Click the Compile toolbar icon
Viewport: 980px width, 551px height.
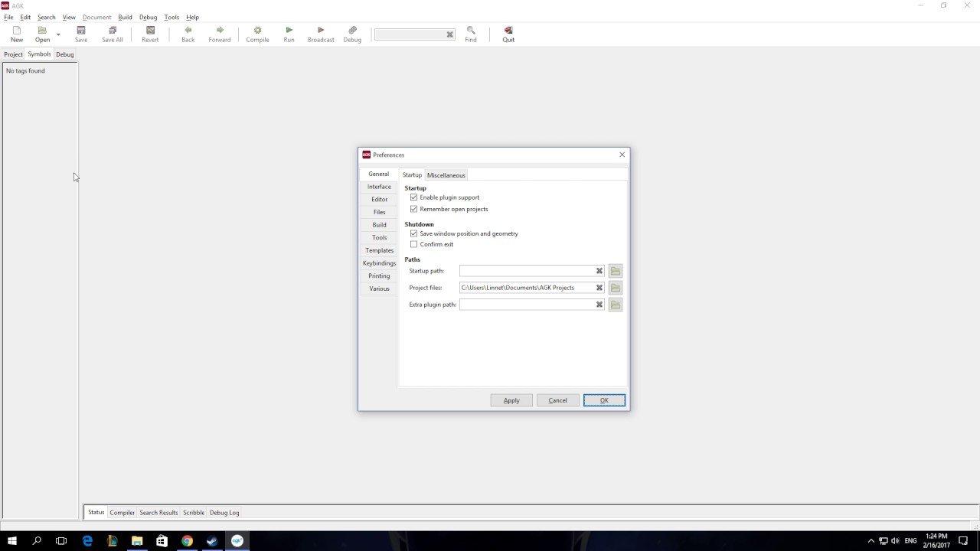(257, 34)
